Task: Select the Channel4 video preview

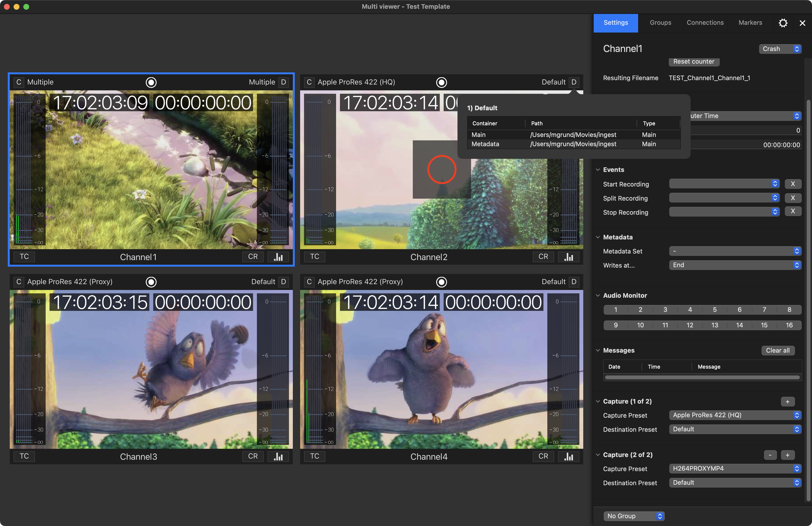Action: pyautogui.click(x=441, y=369)
